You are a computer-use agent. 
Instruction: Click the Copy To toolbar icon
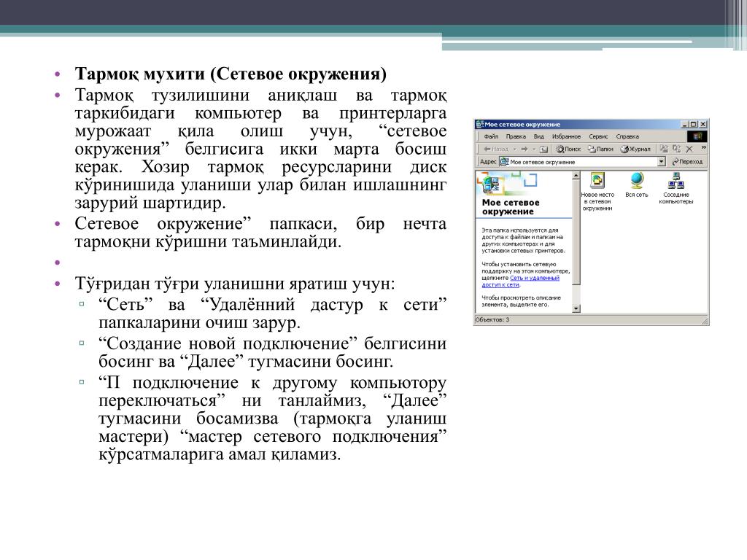point(676,149)
